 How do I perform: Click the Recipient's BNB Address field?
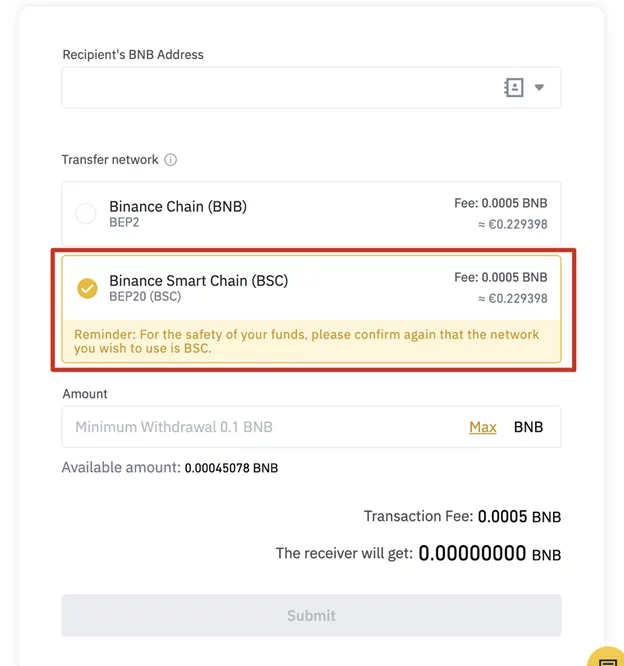click(x=280, y=88)
